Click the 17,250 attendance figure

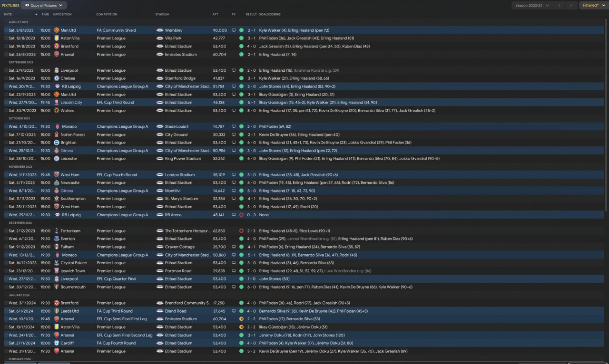click(219, 303)
